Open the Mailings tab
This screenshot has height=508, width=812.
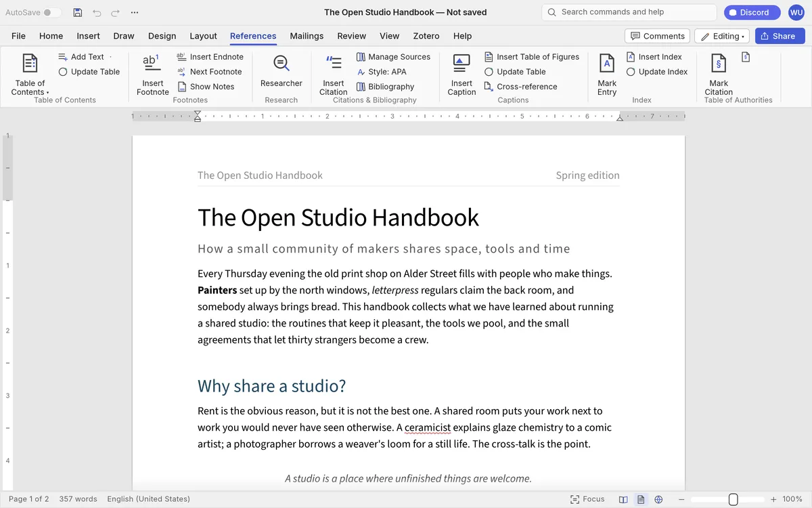pos(307,36)
